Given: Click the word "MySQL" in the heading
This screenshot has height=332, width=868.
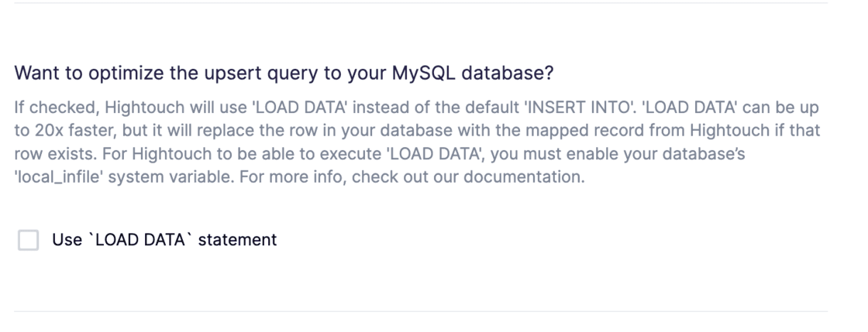Looking at the screenshot, I should 425,74.
